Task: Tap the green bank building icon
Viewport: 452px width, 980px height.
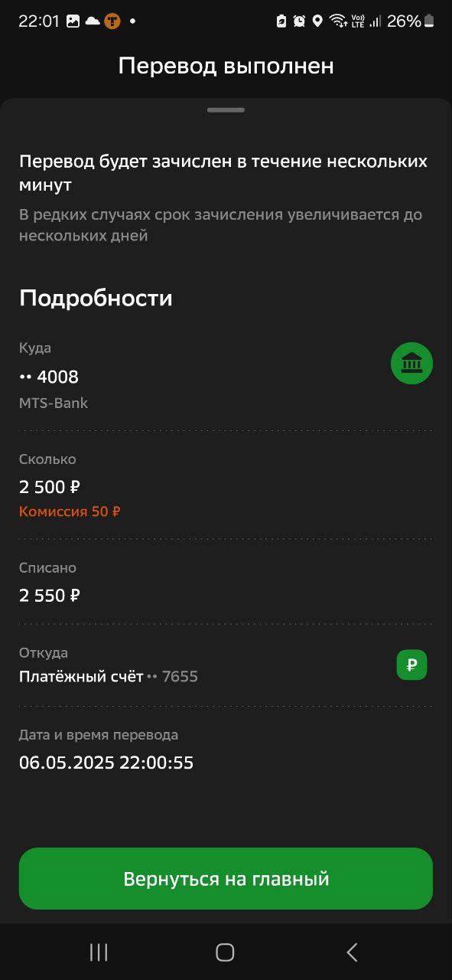Action: click(411, 363)
